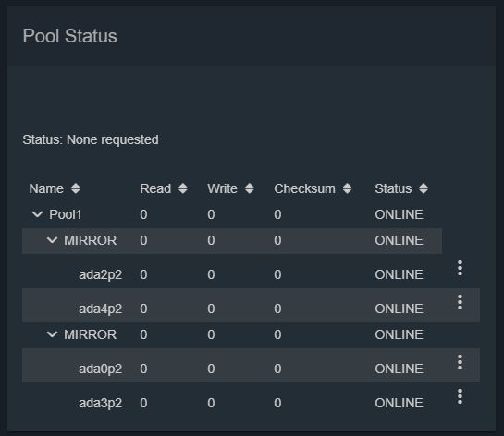Image resolution: width=504 pixels, height=436 pixels.
Task: Select the ada3p2 disk row
Action: coord(251,400)
